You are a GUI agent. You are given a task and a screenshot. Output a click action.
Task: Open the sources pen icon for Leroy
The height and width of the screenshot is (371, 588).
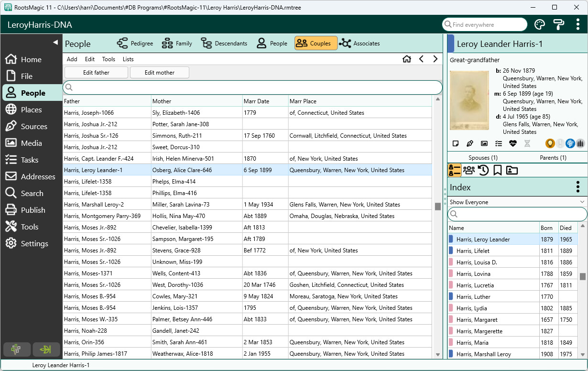click(470, 143)
